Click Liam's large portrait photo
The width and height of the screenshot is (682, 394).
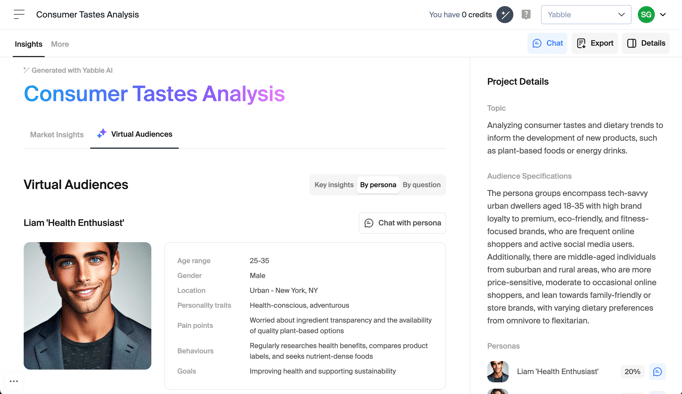(87, 306)
